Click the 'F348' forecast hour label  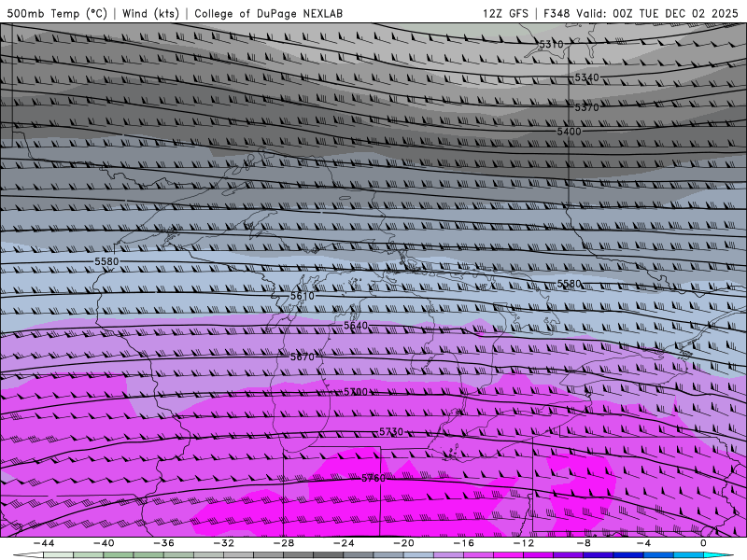[557, 13]
